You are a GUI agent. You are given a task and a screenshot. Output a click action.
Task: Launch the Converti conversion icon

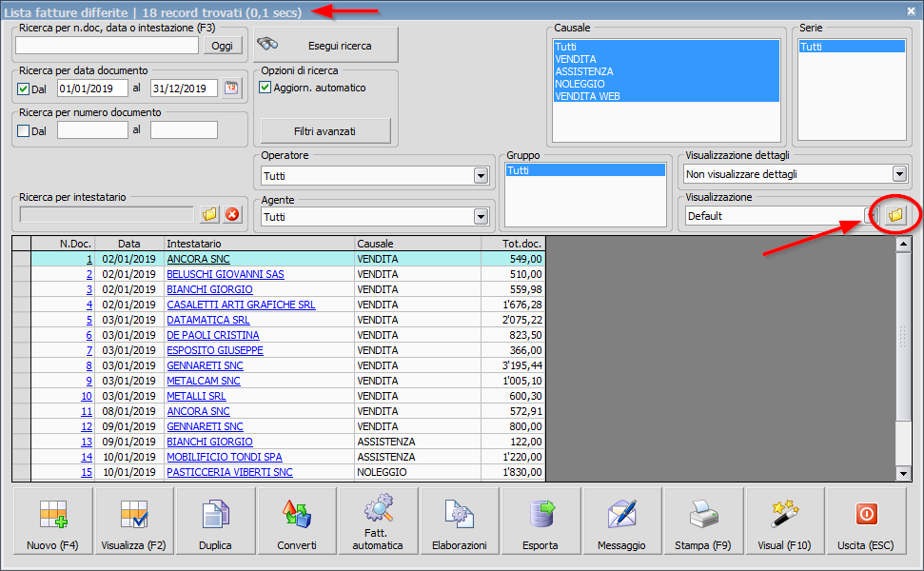coord(296,514)
